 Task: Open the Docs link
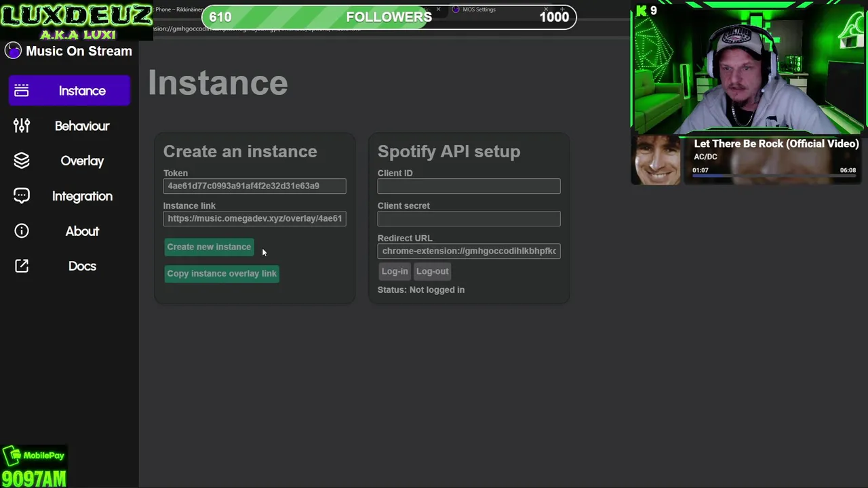69,266
